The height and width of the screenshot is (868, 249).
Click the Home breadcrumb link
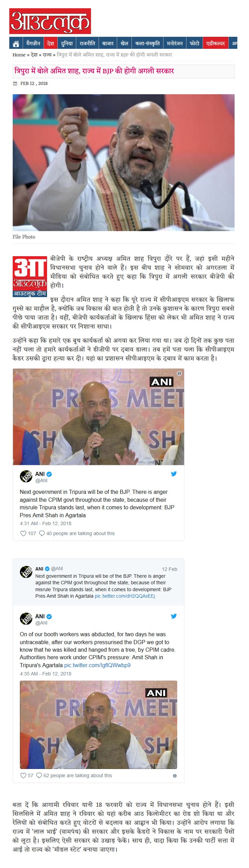tap(19, 55)
